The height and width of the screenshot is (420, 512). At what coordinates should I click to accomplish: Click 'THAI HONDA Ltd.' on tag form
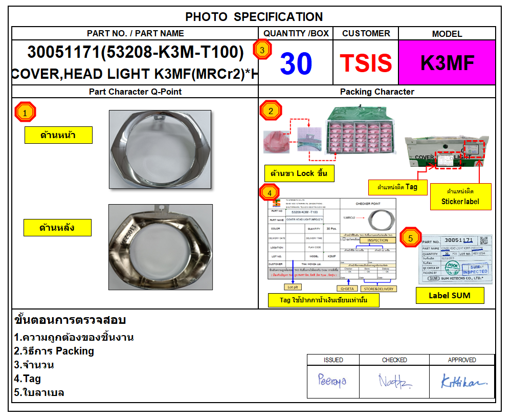coord(311,264)
